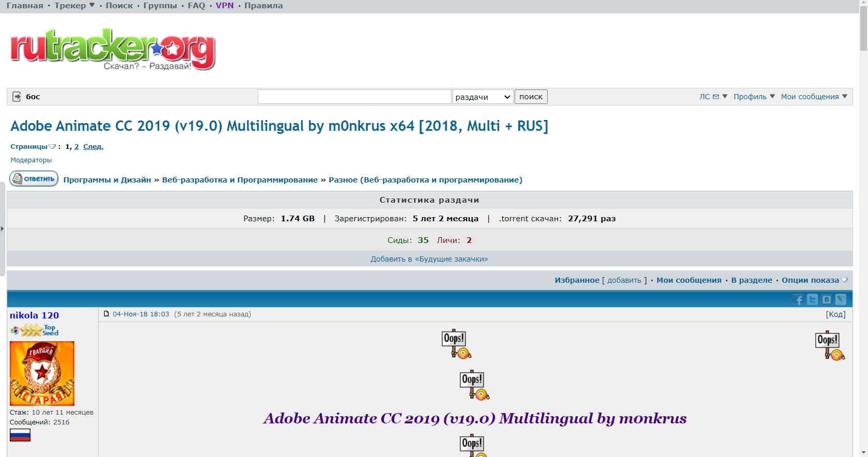Click the Сиды count 35

pyautogui.click(x=423, y=240)
